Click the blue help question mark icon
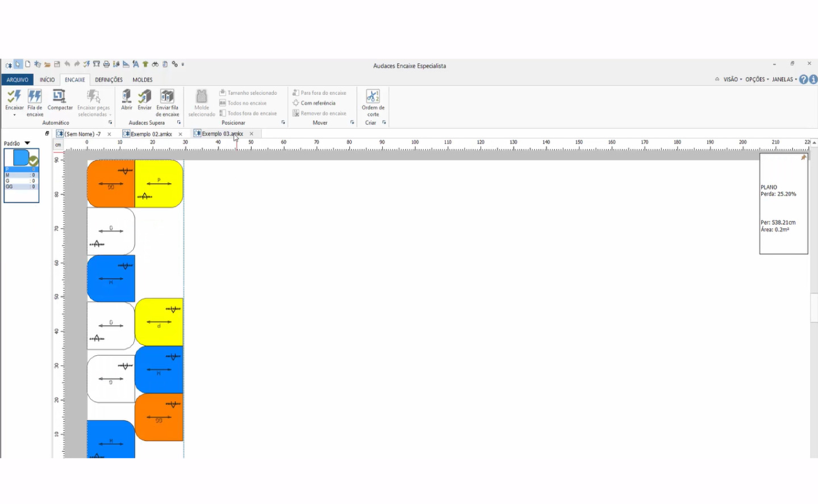818x504 pixels. click(x=804, y=79)
